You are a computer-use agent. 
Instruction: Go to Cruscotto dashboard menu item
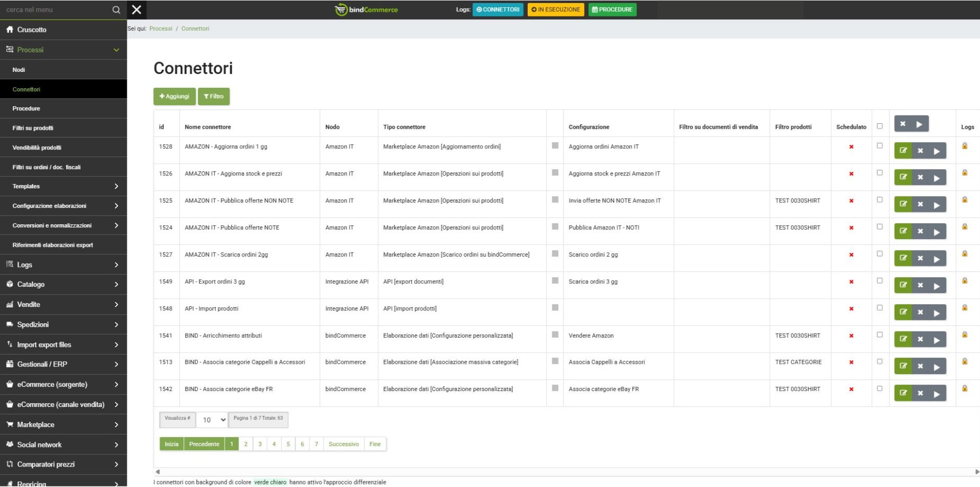click(x=32, y=30)
